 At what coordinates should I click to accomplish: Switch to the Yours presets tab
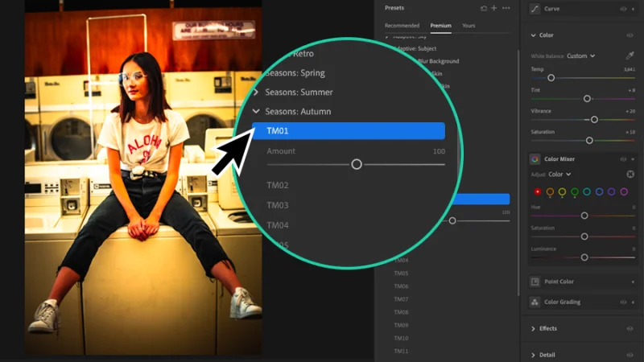469,26
